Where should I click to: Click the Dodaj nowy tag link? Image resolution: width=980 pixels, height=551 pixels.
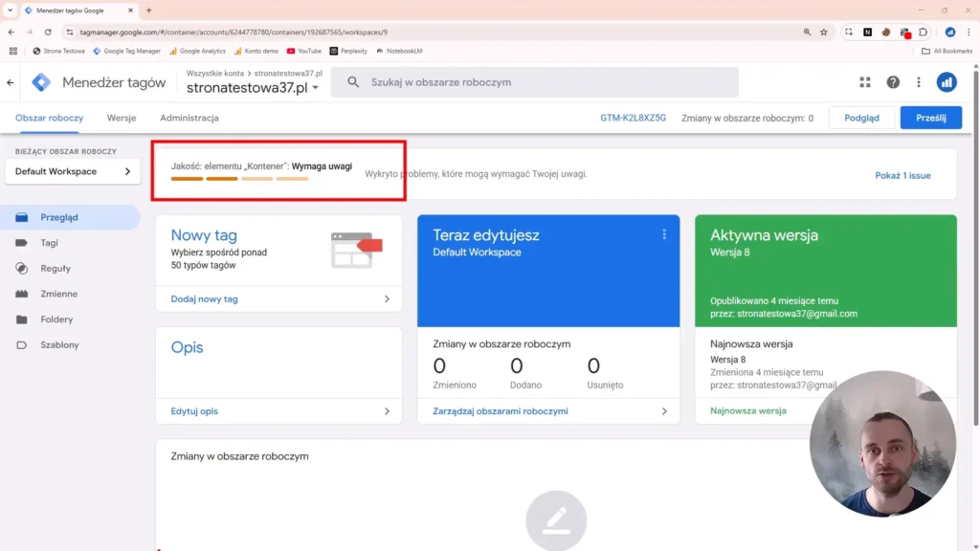point(205,299)
